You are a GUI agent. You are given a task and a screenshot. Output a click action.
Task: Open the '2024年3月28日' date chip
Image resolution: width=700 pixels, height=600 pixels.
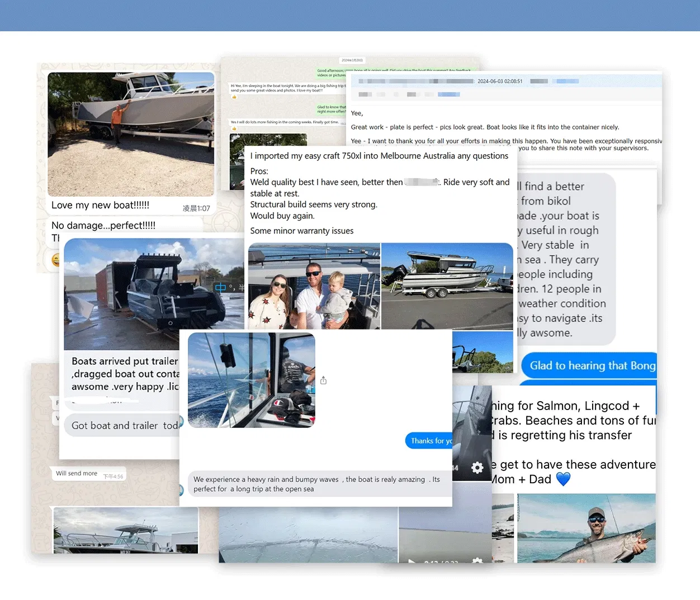coord(351,60)
